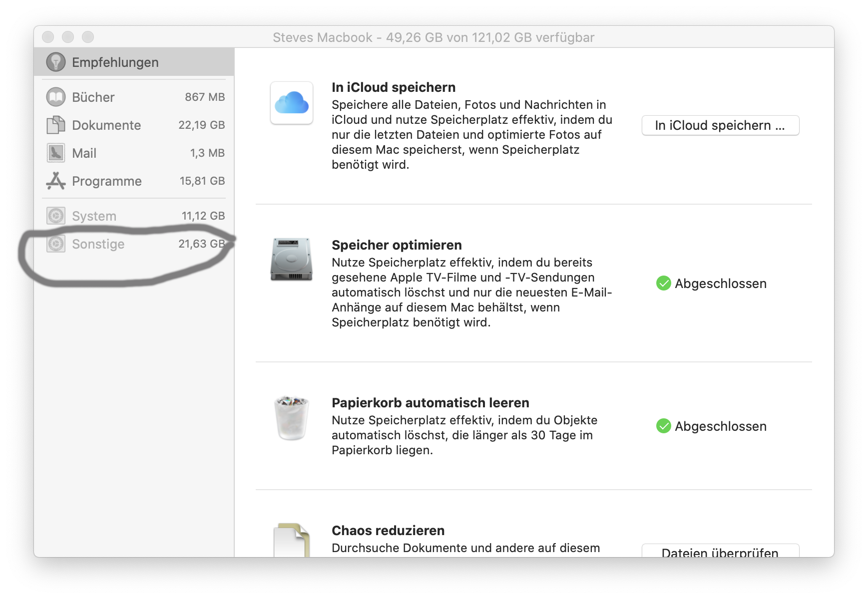Select the Bücher book icon in sidebar
Screen dimensions: 868x599
click(x=55, y=97)
